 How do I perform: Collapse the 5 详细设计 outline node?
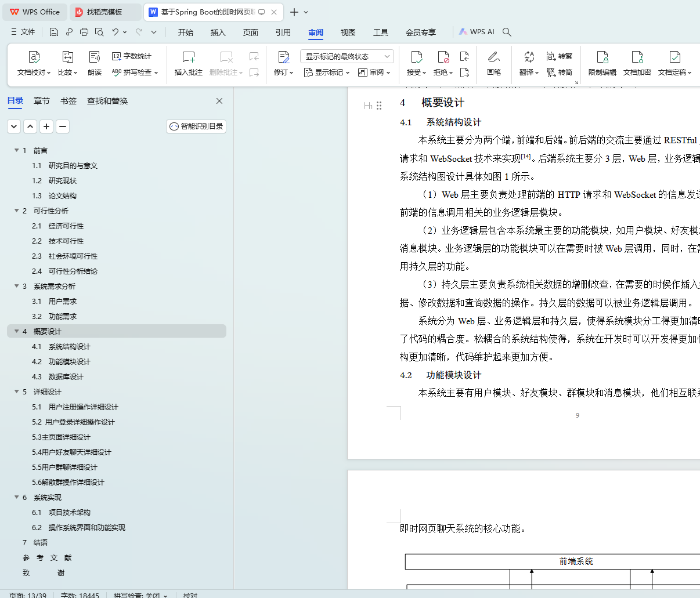click(x=17, y=392)
